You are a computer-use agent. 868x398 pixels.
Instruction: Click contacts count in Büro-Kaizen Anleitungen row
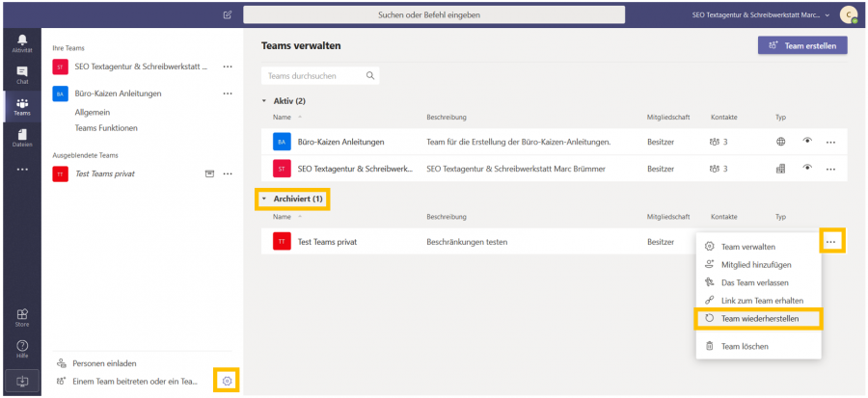718,142
